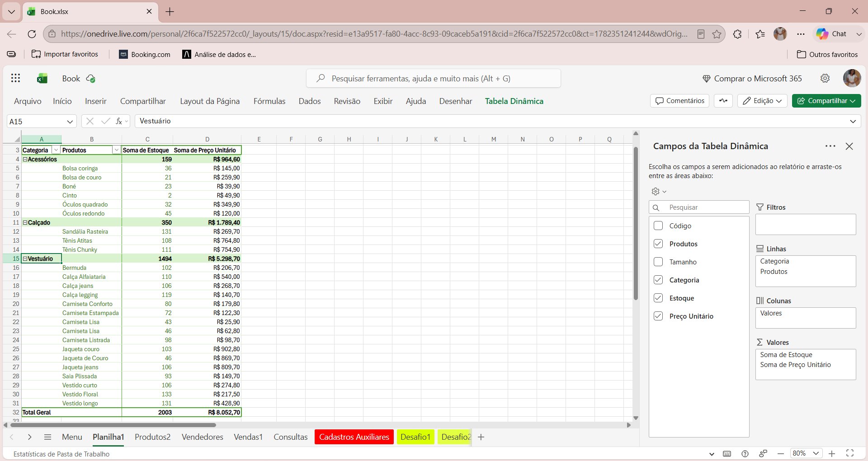
Task: Open Excel settings gear icon
Action: 825,78
